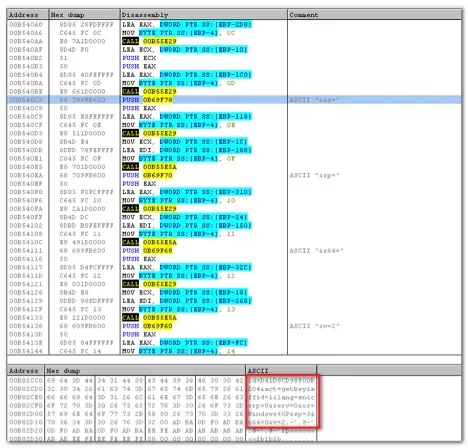Select the row at address 00B54116
Image resolution: width=468 pixels, height=448 pixels.
(x=234, y=259)
